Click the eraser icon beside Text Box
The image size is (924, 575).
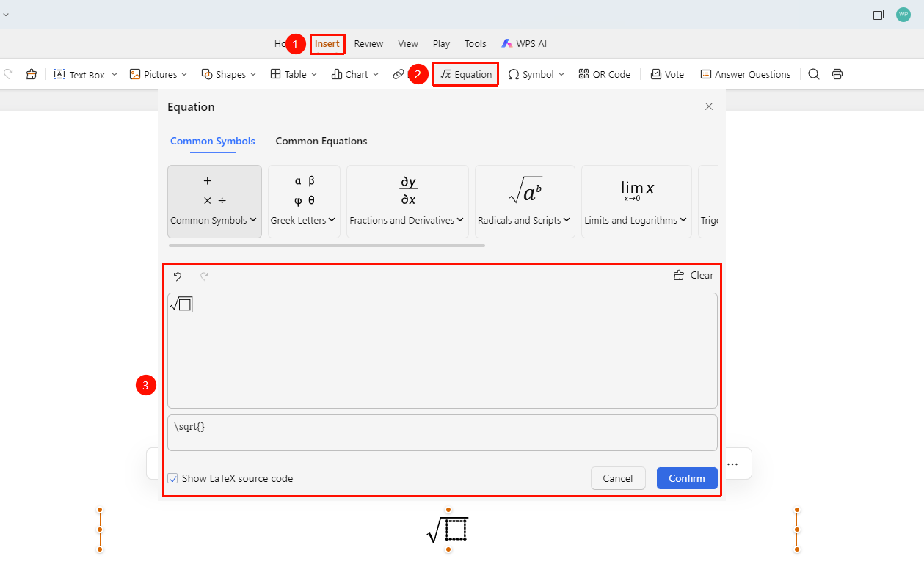pos(31,74)
